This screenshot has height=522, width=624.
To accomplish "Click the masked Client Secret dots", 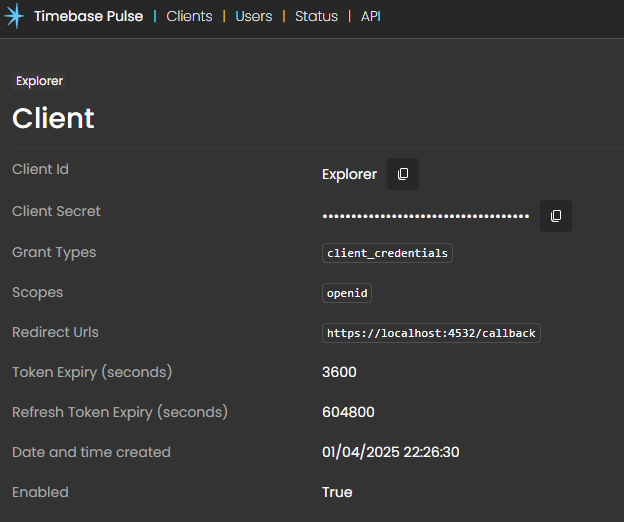I will [x=426, y=216].
